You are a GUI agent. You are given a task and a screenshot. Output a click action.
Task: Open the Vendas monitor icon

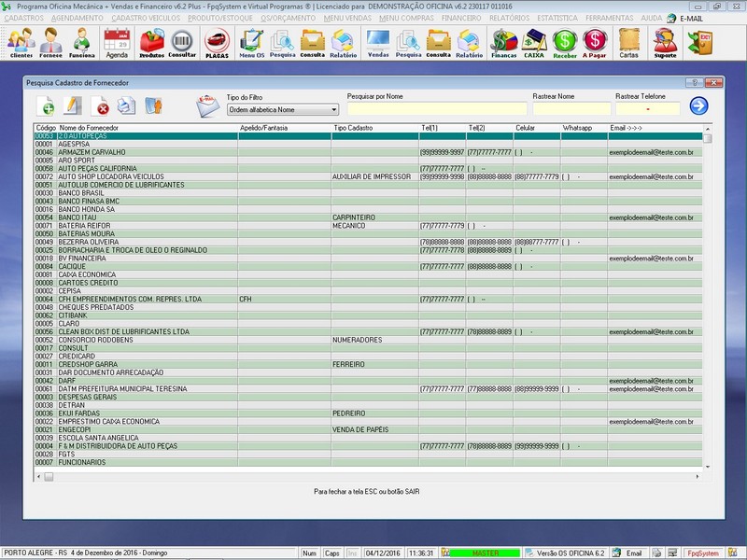click(378, 43)
